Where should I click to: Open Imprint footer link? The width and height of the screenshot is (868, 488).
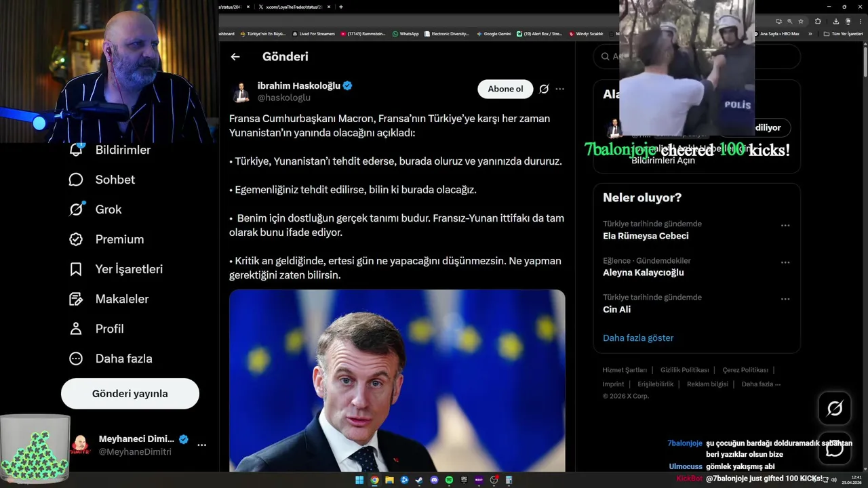(613, 384)
